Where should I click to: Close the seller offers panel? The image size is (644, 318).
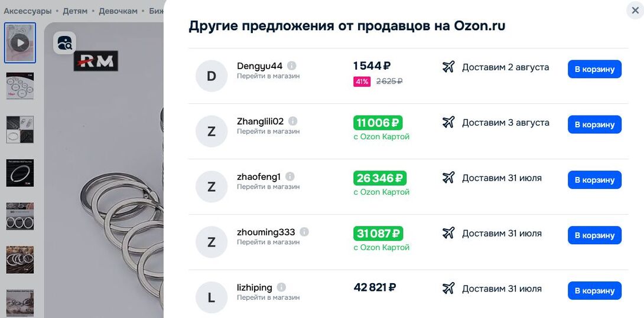click(x=635, y=10)
